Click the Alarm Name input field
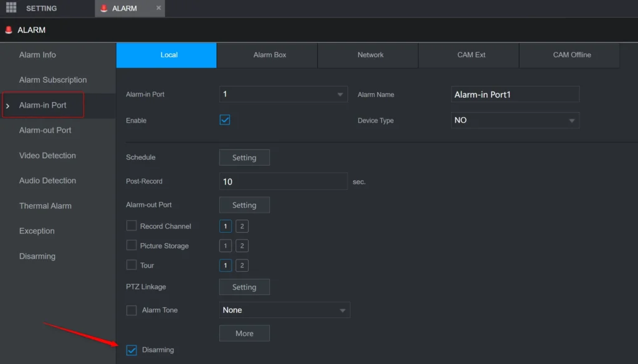Image resolution: width=638 pixels, height=364 pixels. (515, 94)
